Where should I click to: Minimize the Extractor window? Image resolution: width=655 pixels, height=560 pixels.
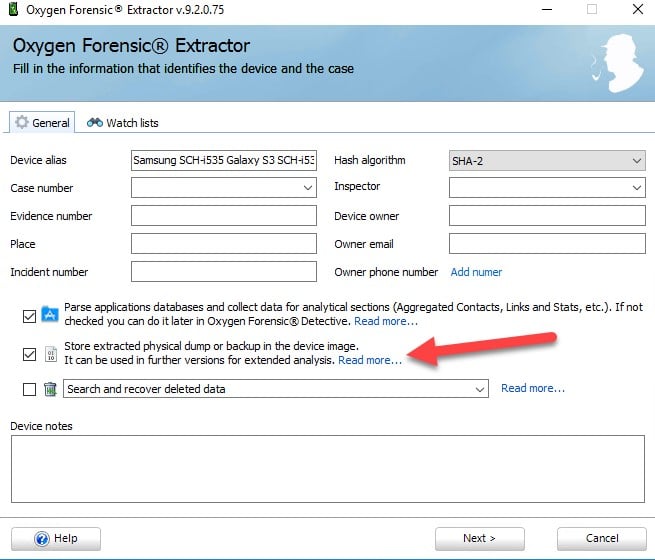click(x=547, y=9)
